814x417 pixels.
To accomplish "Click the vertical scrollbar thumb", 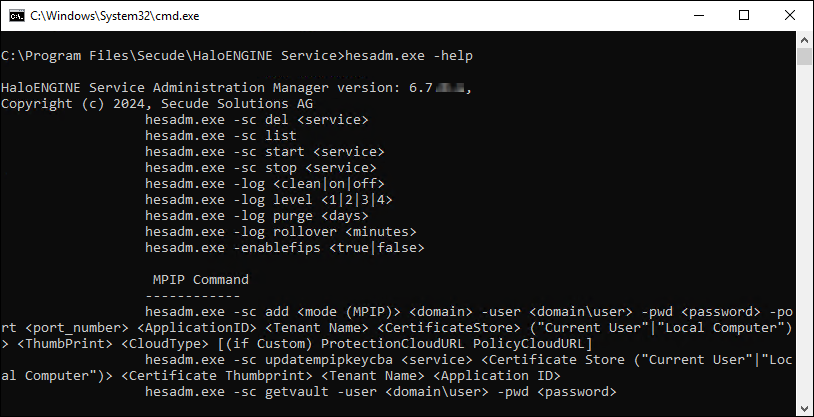I will [805, 56].
